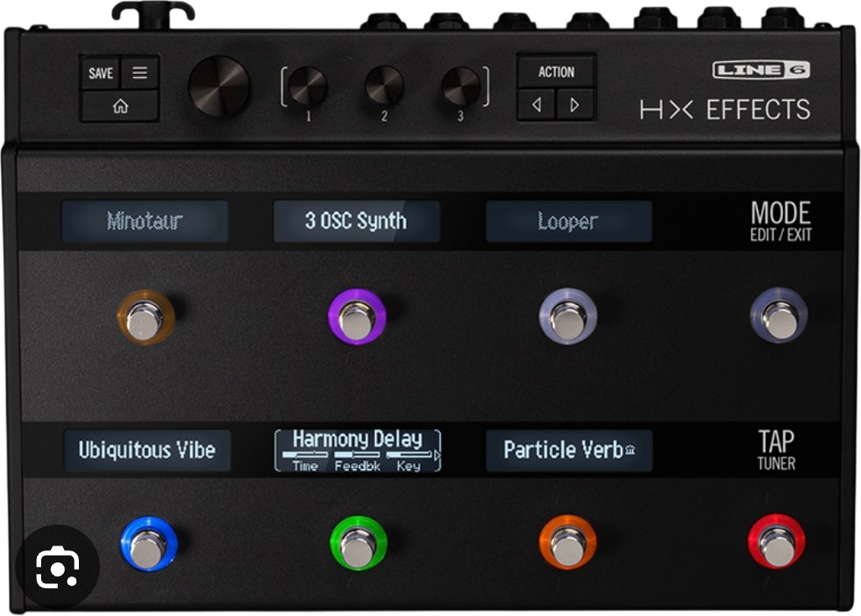Tap the left page arrow button

[536, 104]
